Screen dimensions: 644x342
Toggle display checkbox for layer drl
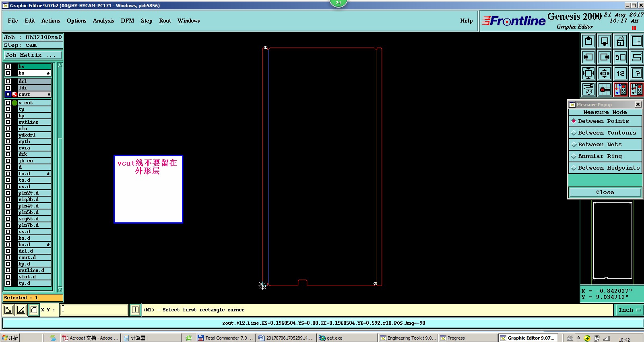8,81
